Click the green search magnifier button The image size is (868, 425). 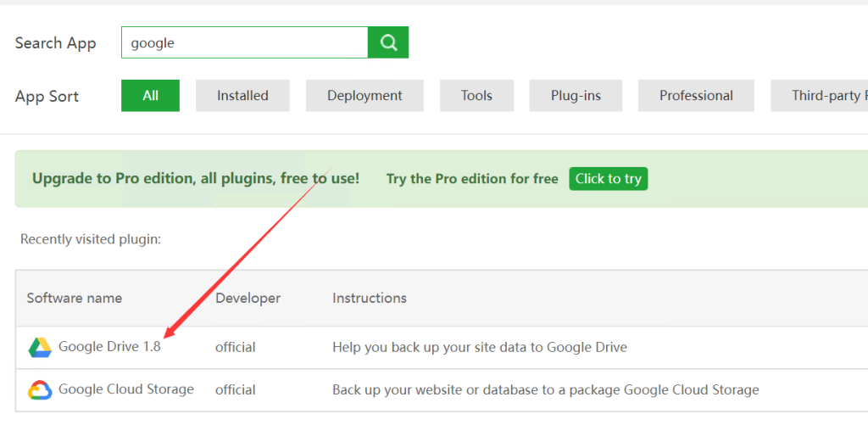388,42
